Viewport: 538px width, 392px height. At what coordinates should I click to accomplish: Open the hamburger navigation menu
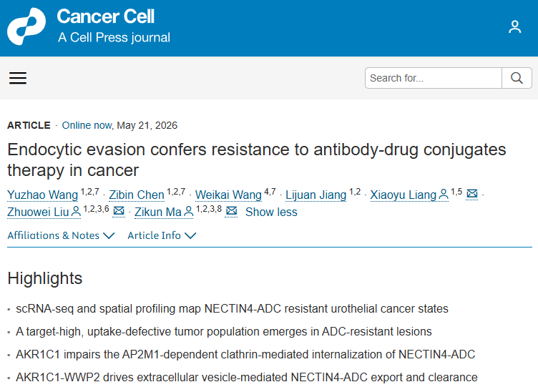click(18, 78)
